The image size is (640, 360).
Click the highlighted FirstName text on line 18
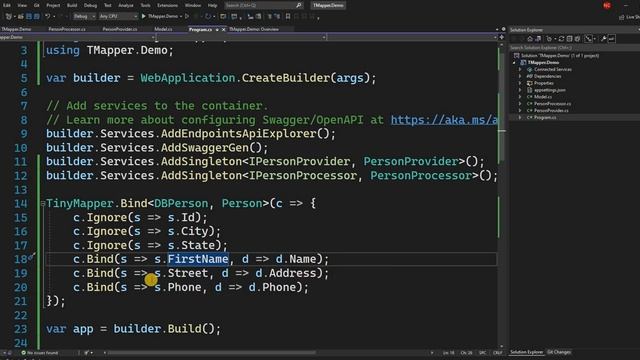pos(198,259)
